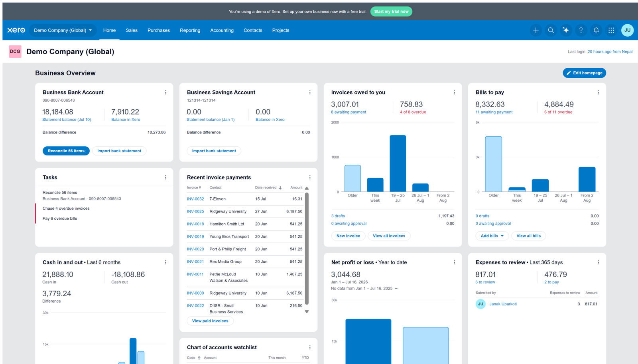The height and width of the screenshot is (364, 638).
Task: Open the JU user avatar menu
Action: point(627,30)
